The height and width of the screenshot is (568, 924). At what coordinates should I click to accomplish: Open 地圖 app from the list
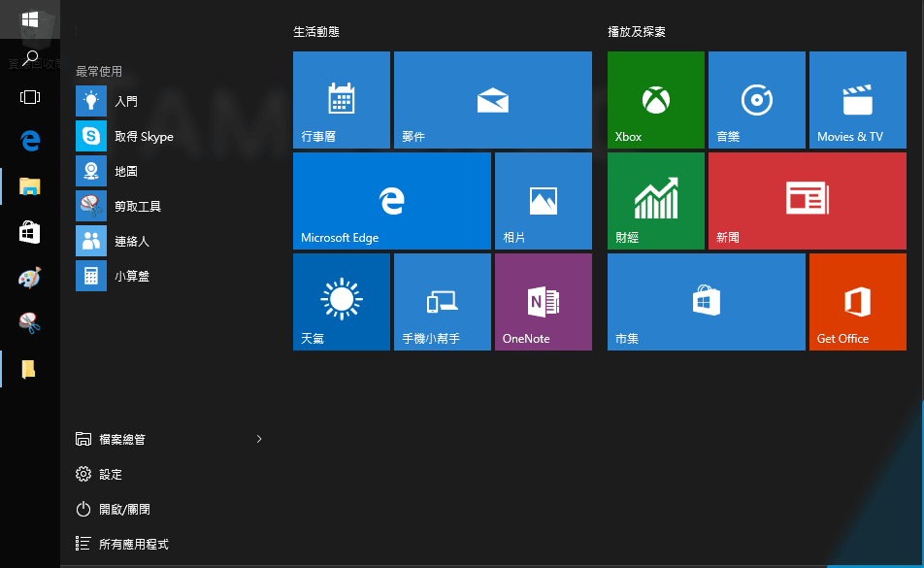pos(169,171)
